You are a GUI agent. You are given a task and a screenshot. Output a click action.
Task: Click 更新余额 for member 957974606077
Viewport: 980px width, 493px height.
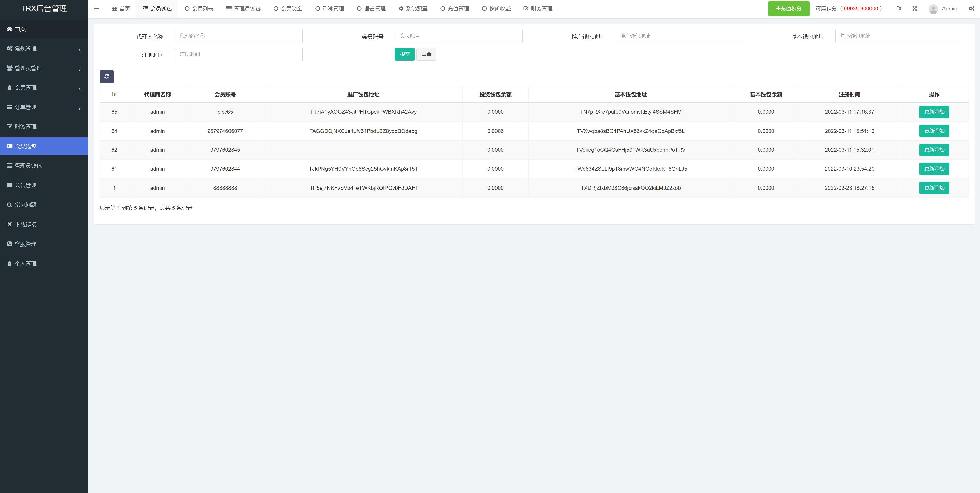[934, 131]
